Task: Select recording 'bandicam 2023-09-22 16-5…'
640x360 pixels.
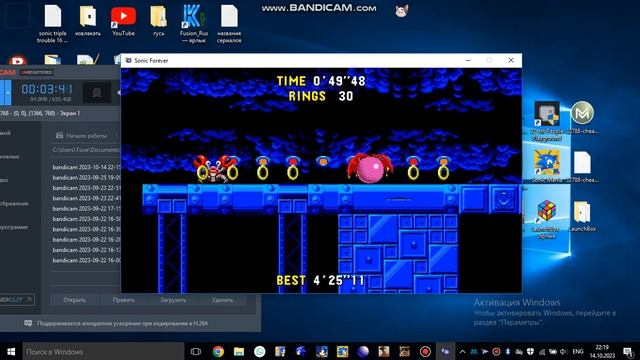Action: click(x=86, y=219)
